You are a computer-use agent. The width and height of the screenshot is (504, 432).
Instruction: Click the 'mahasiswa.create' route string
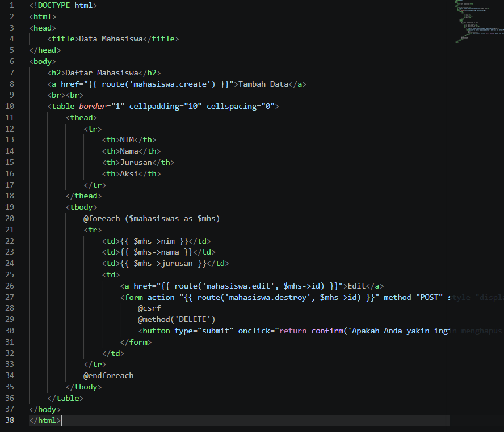tap(170, 84)
